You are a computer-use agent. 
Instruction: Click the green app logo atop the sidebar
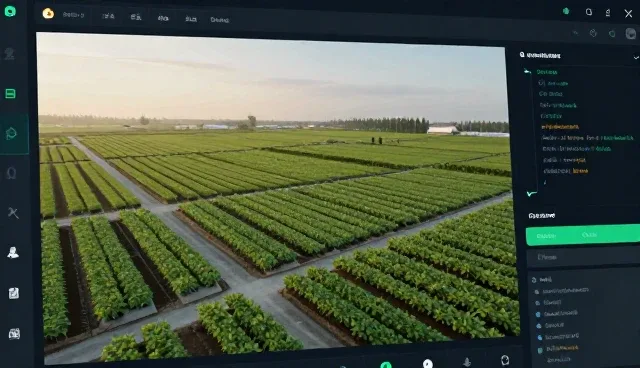(10, 11)
